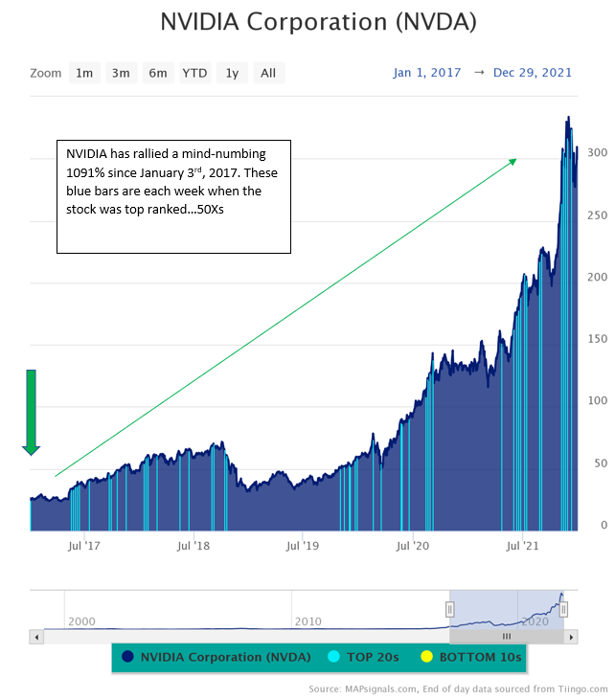Click the Jul '20 axis label
The image size is (615, 700).
coord(413,546)
